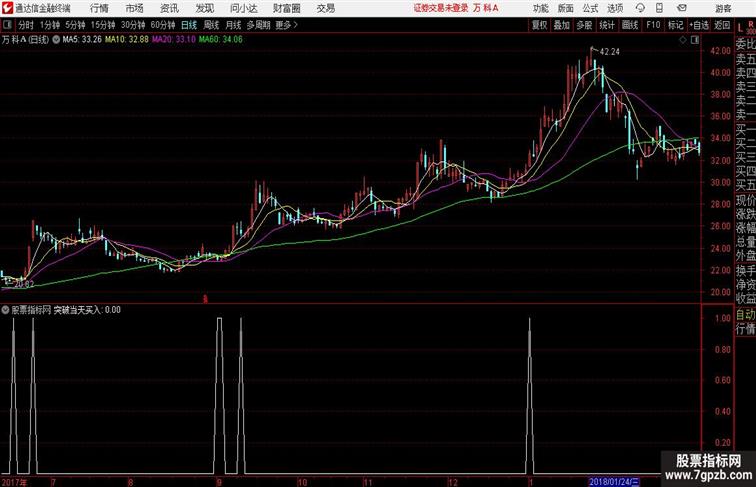
Task: Click the L label in right panel header
Action: (x=740, y=28)
